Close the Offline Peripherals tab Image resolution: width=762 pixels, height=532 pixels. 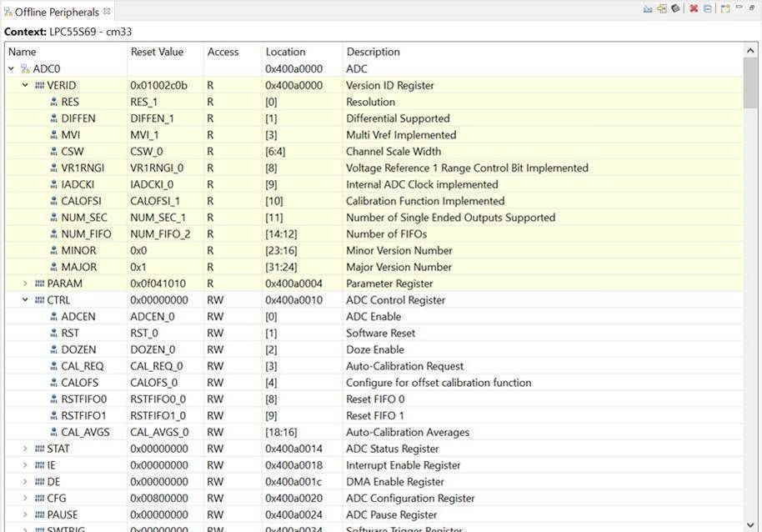[107, 12]
